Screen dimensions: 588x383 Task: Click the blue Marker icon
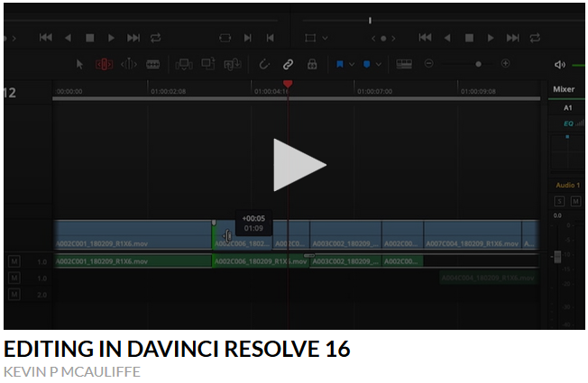(x=367, y=65)
